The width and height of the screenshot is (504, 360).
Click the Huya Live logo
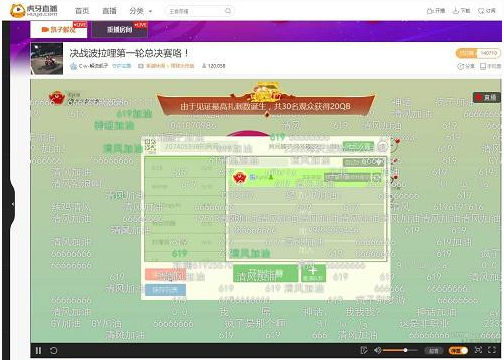coord(34,11)
